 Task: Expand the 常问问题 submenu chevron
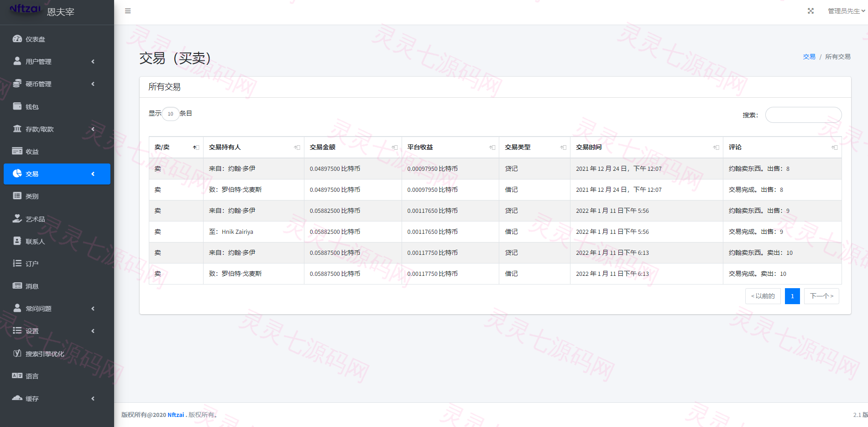point(93,309)
